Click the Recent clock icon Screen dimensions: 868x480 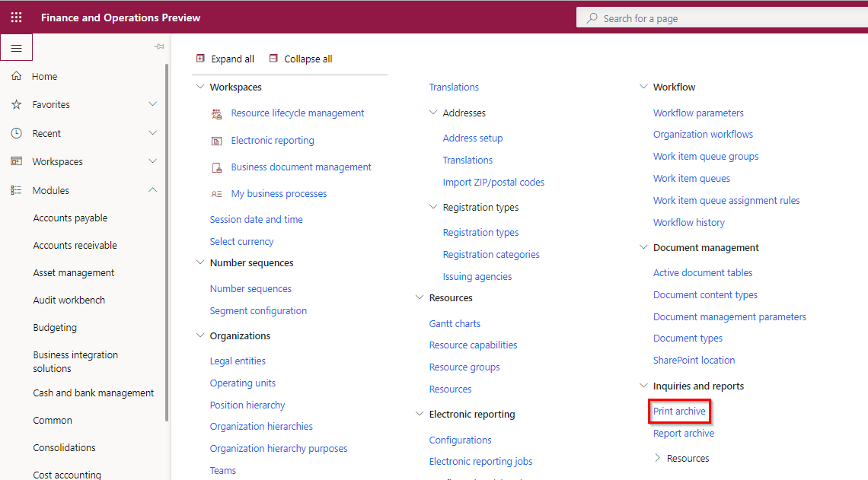click(x=16, y=133)
